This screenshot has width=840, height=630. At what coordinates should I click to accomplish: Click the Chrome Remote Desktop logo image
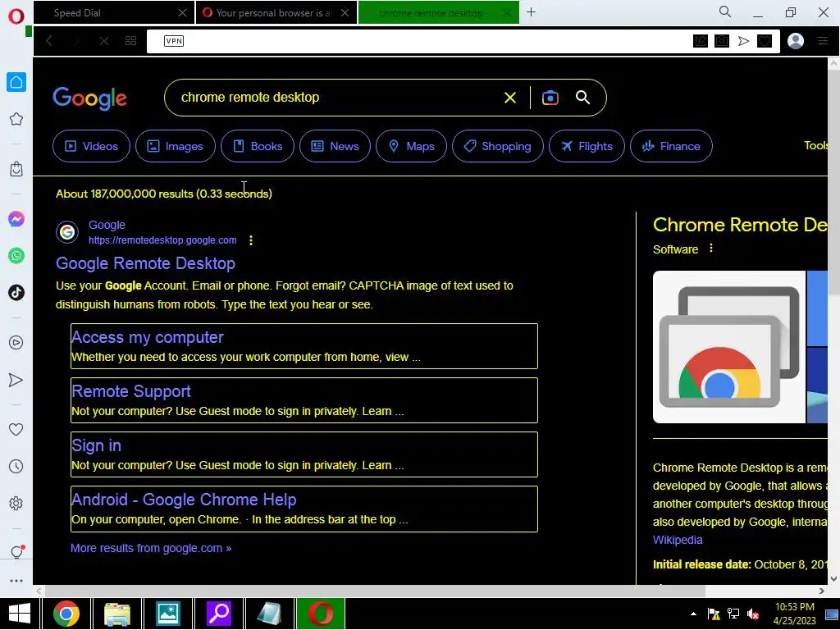click(728, 347)
